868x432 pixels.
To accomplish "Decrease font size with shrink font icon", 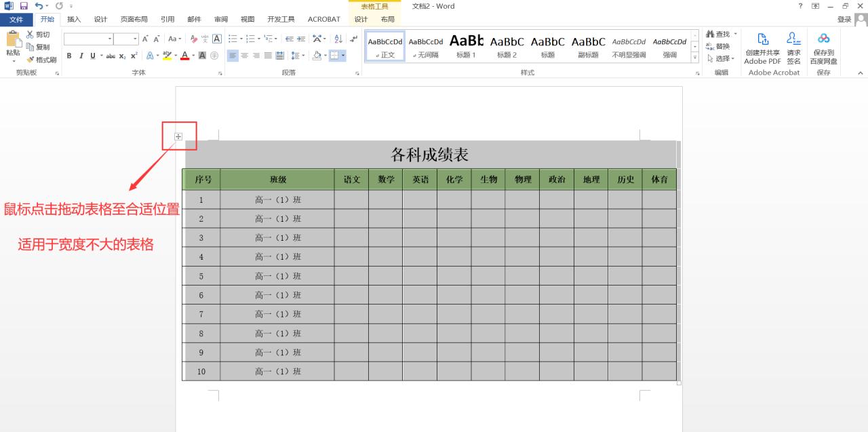I will coord(157,39).
